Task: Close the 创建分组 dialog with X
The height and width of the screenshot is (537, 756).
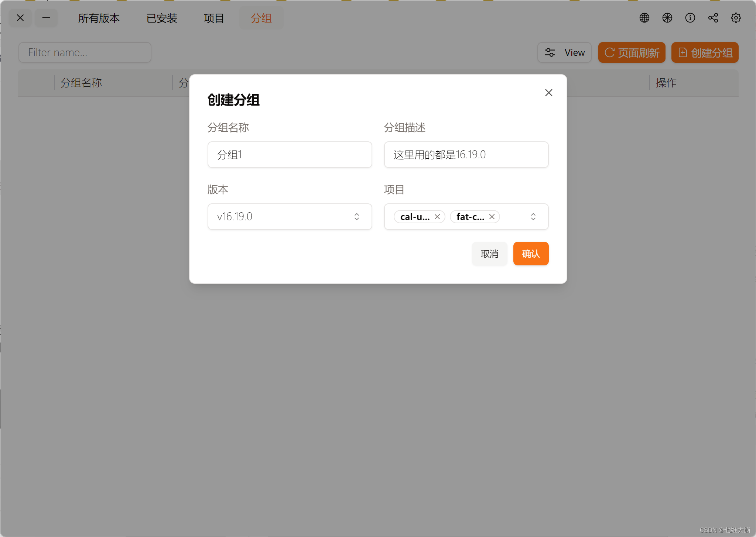Action: pos(548,93)
